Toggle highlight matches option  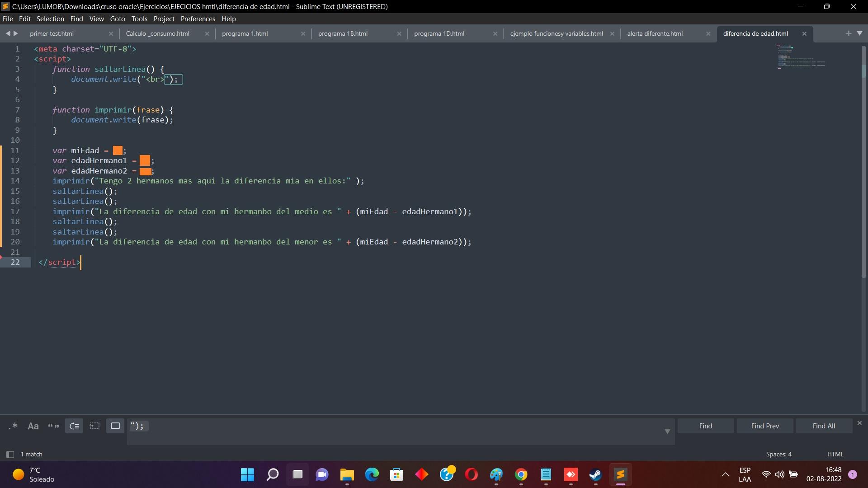coord(115,426)
